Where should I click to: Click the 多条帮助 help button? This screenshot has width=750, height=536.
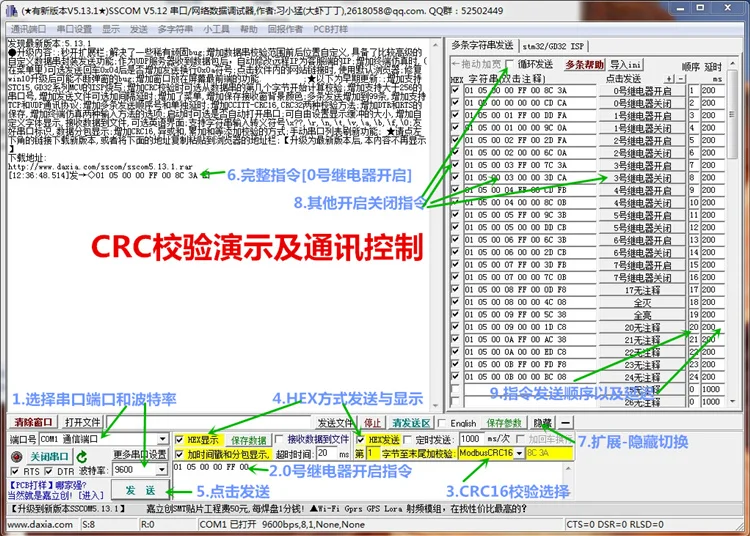click(584, 64)
